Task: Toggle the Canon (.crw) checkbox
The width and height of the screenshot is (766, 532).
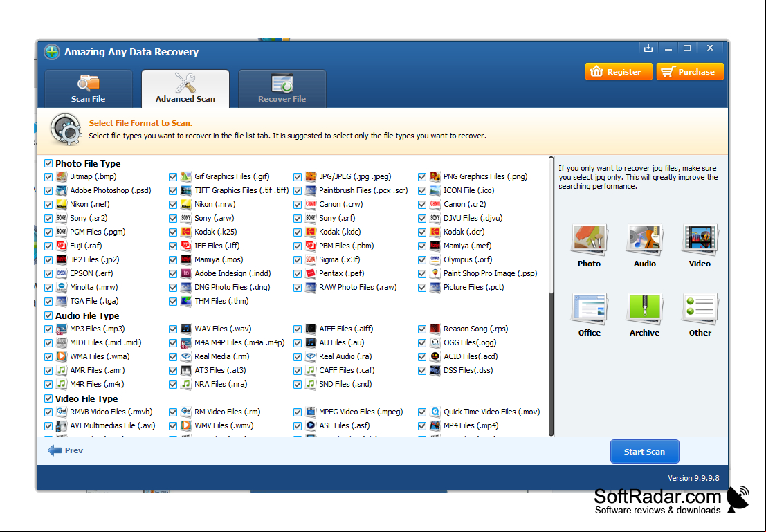Action: pos(298,205)
